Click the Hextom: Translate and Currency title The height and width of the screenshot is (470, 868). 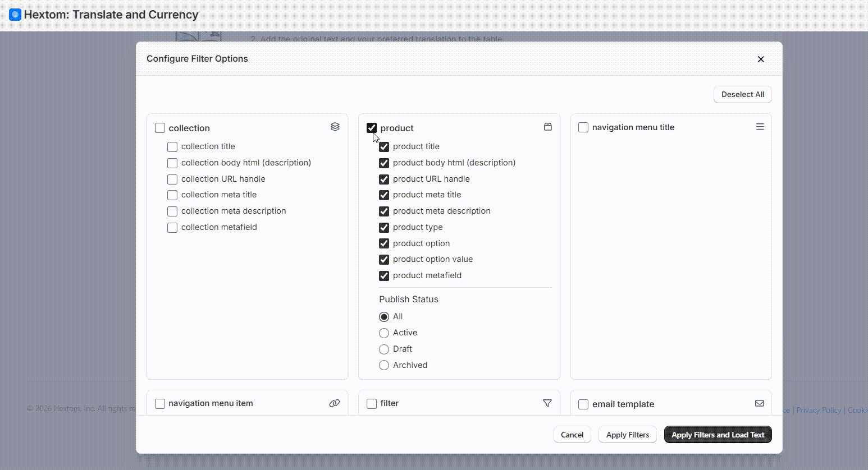(111, 15)
